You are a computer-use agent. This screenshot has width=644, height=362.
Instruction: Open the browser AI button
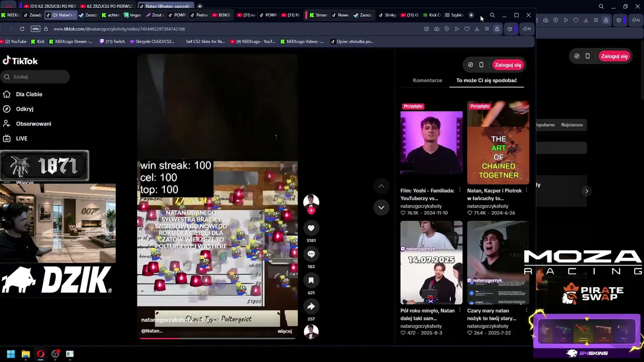(527, 29)
